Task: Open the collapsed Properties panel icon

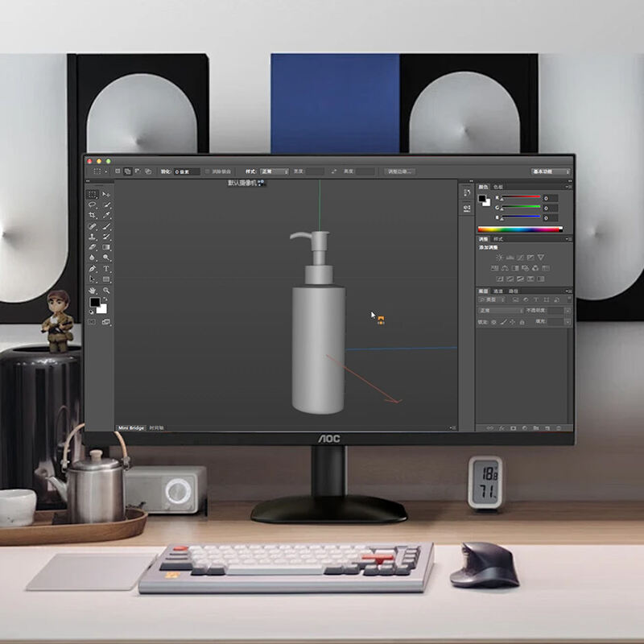Action: pyautogui.click(x=467, y=208)
